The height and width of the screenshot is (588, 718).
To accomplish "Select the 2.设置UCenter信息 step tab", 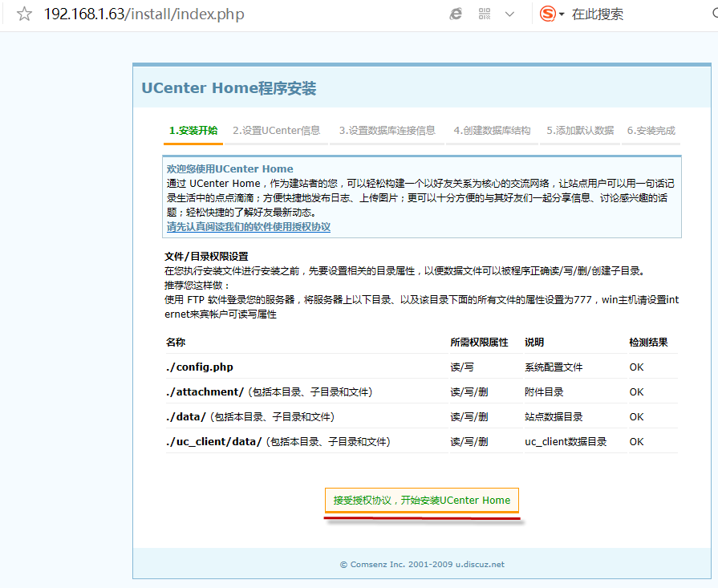I will (x=276, y=131).
